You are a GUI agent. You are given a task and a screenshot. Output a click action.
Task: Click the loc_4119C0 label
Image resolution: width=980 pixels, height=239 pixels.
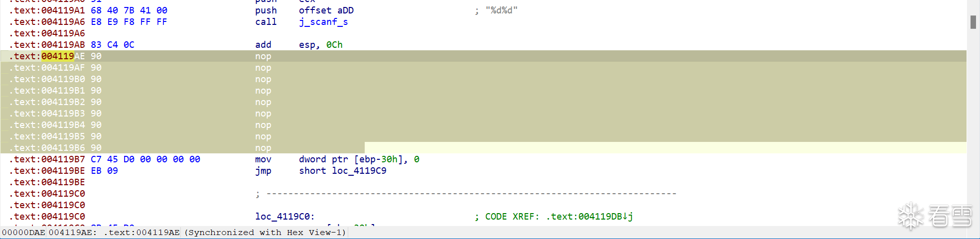tap(285, 217)
